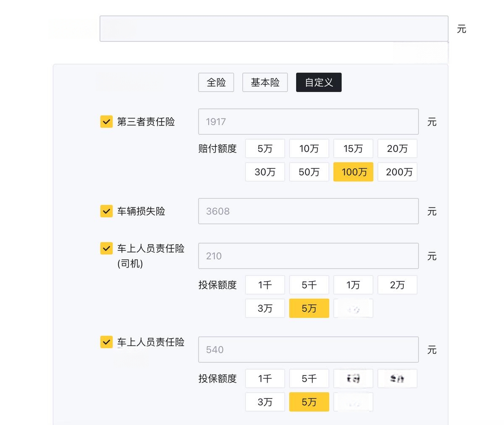504x425 pixels.
Task: Select the 基本险 tab
Action: 265,82
